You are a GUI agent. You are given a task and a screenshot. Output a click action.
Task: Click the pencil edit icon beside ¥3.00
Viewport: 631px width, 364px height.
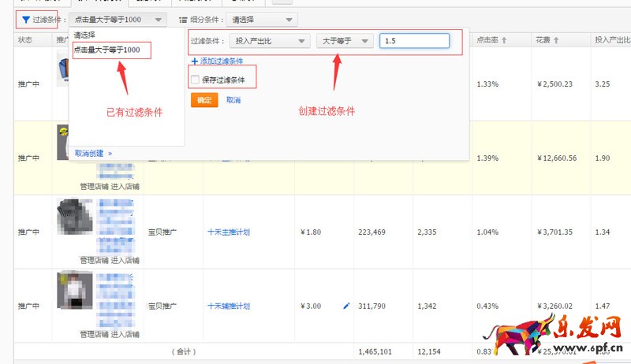tap(345, 306)
